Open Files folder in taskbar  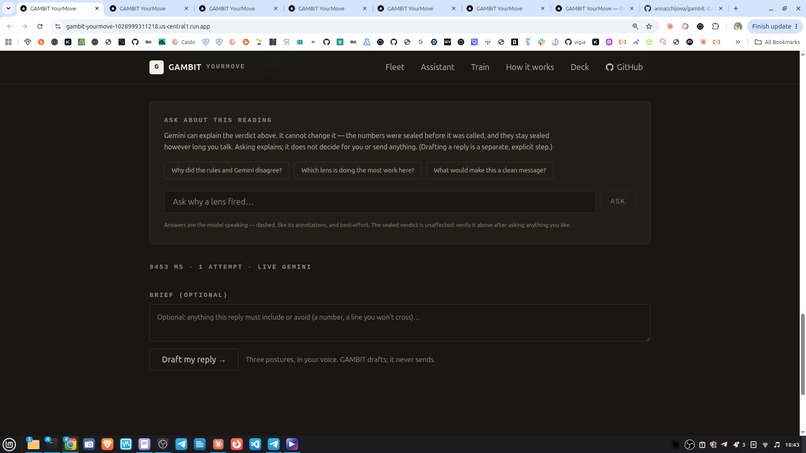tap(33, 444)
